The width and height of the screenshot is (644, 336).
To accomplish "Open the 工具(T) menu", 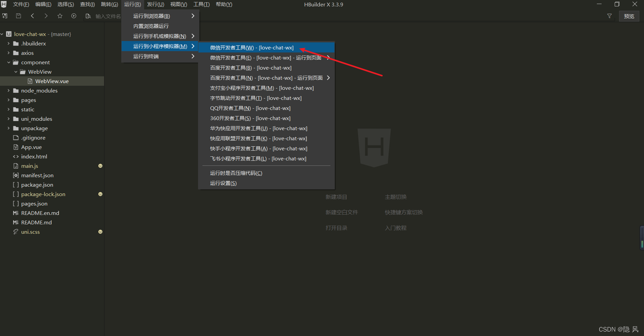I will click(201, 4).
